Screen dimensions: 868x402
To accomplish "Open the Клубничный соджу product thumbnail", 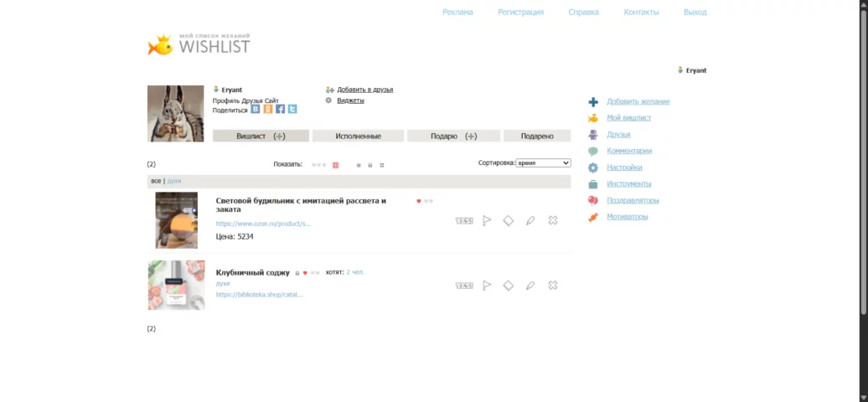I will point(176,286).
